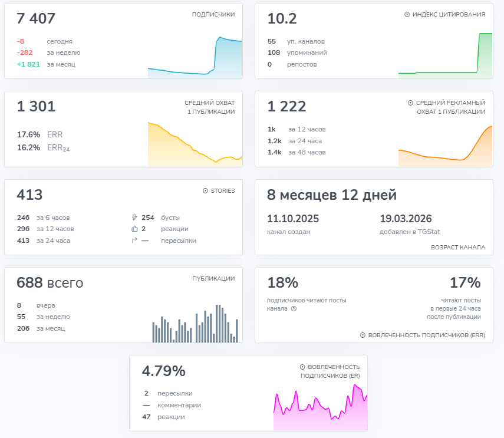Click the ПОДПИСЧИКИ card title
This screenshot has height=438, width=504.
213,15
